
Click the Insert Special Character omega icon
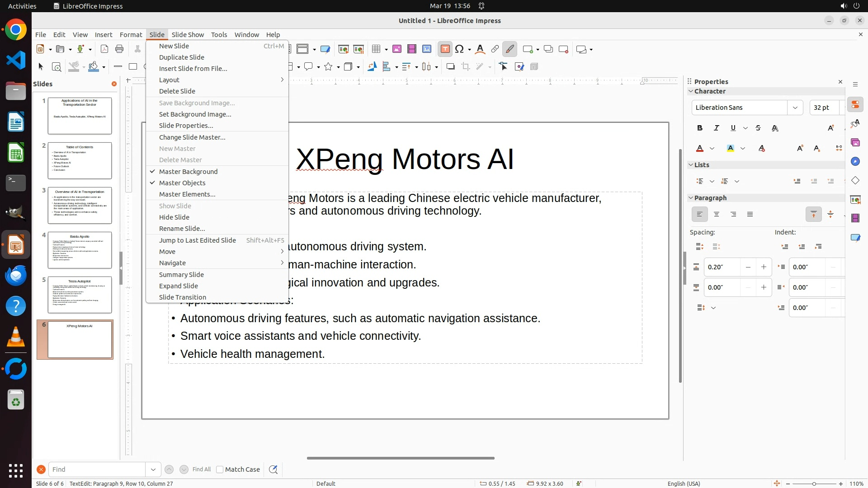pos(459,49)
